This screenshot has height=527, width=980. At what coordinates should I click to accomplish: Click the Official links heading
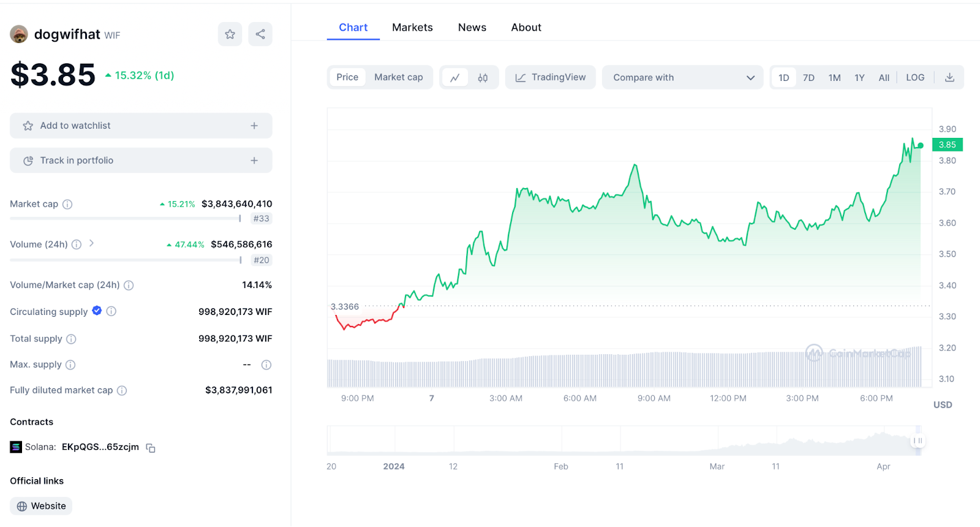[37, 481]
